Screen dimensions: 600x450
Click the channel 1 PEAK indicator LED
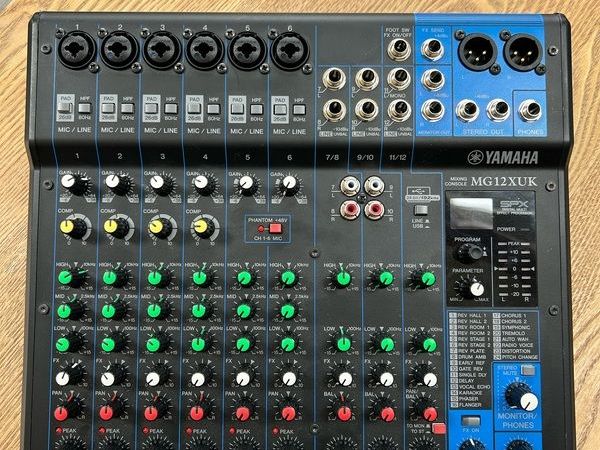pos(59,430)
